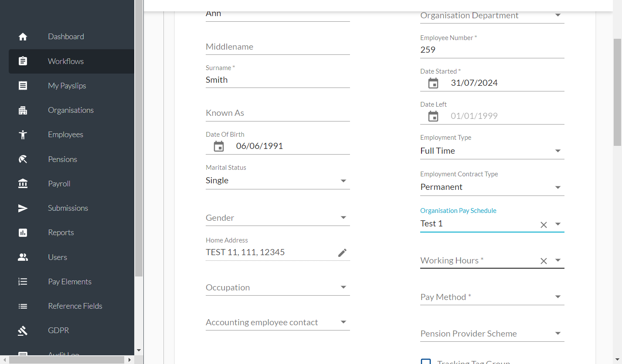Click the Known As input field
This screenshot has height=364, width=622.
[x=278, y=113]
